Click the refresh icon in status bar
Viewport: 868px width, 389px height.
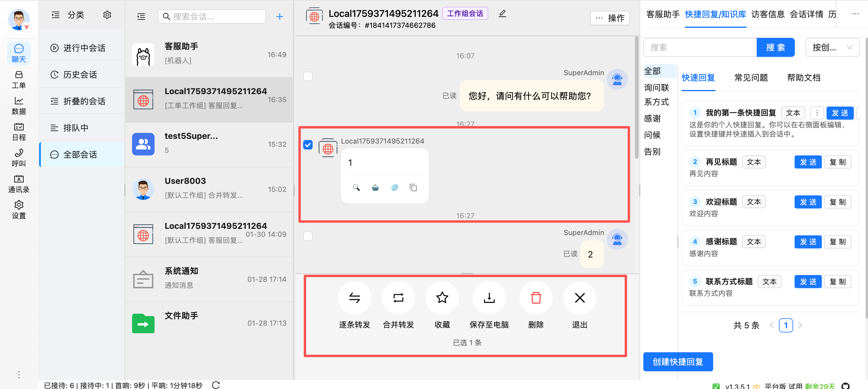pos(216,385)
